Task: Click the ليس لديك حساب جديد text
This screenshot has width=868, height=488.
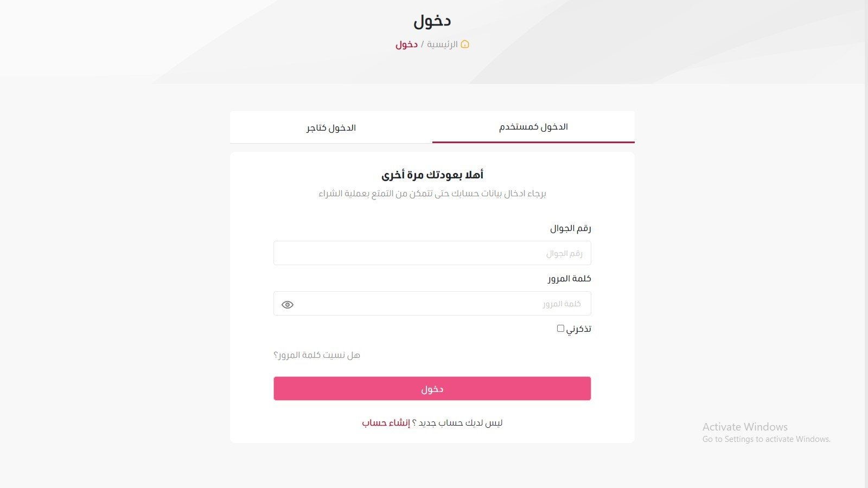Action: (x=457, y=423)
